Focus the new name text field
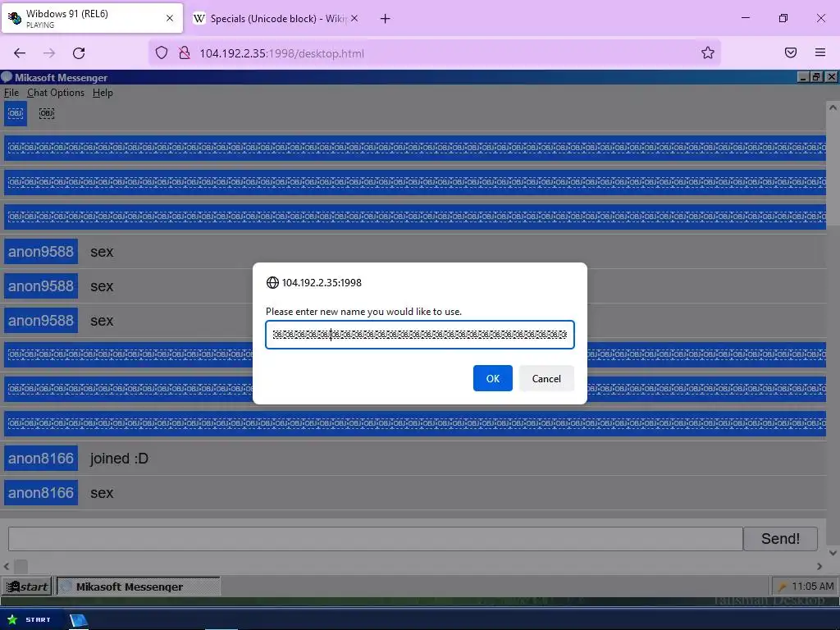This screenshot has width=840, height=630. 419,335
